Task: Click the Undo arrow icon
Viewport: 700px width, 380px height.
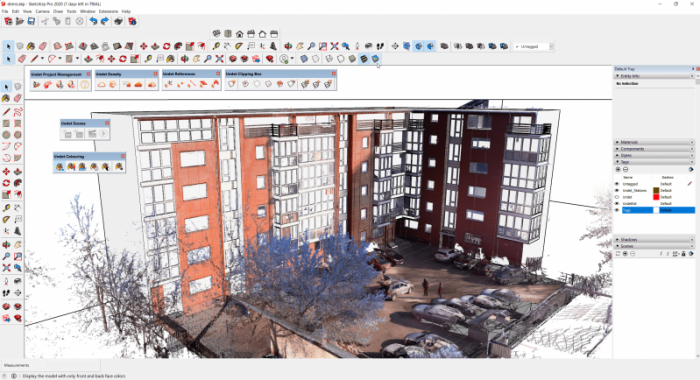Action: (x=93, y=21)
